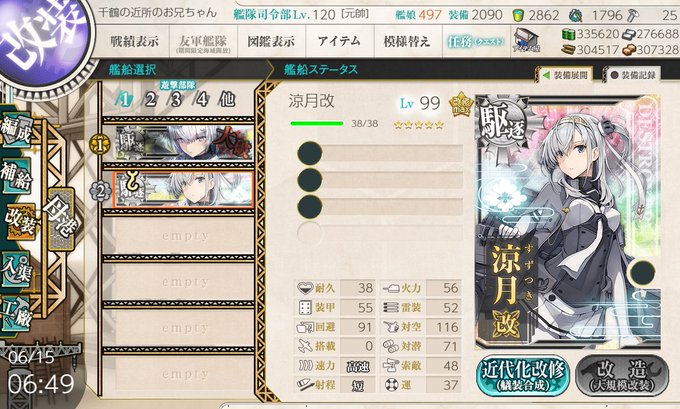The image size is (680, 409).
Task: Open the 戦績表示 records menu
Action: pos(134,42)
